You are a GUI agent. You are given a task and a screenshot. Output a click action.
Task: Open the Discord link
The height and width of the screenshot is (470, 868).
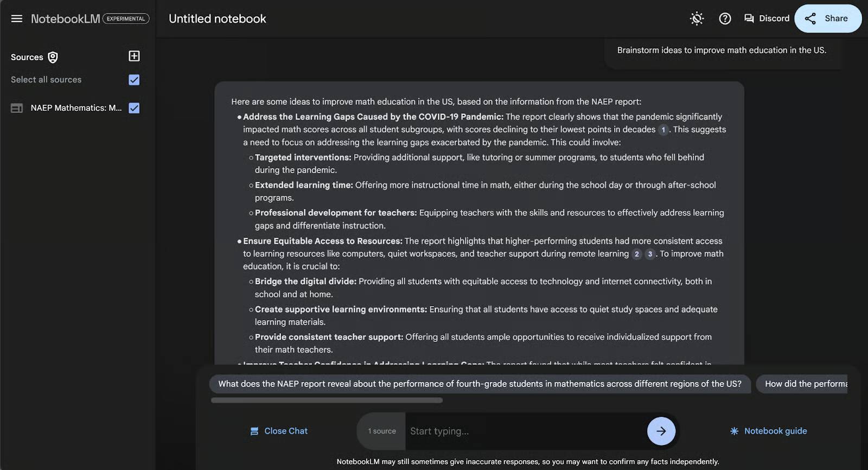pyautogui.click(x=767, y=18)
